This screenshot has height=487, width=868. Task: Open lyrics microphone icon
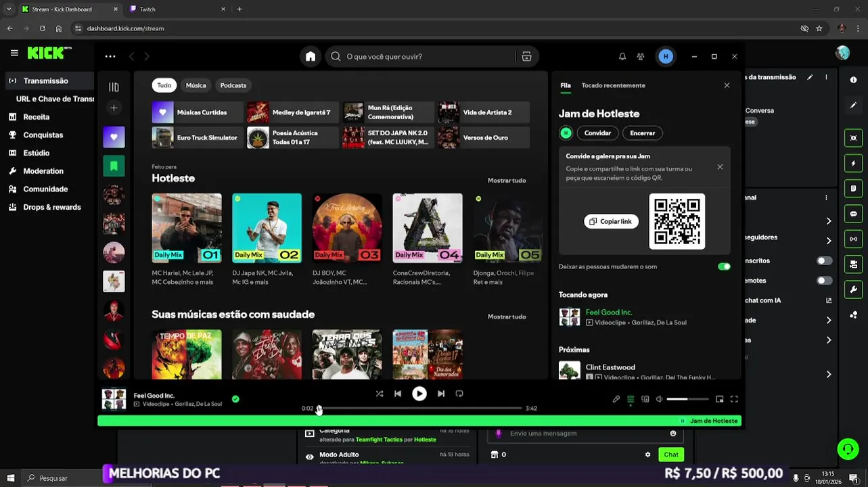pyautogui.click(x=616, y=399)
